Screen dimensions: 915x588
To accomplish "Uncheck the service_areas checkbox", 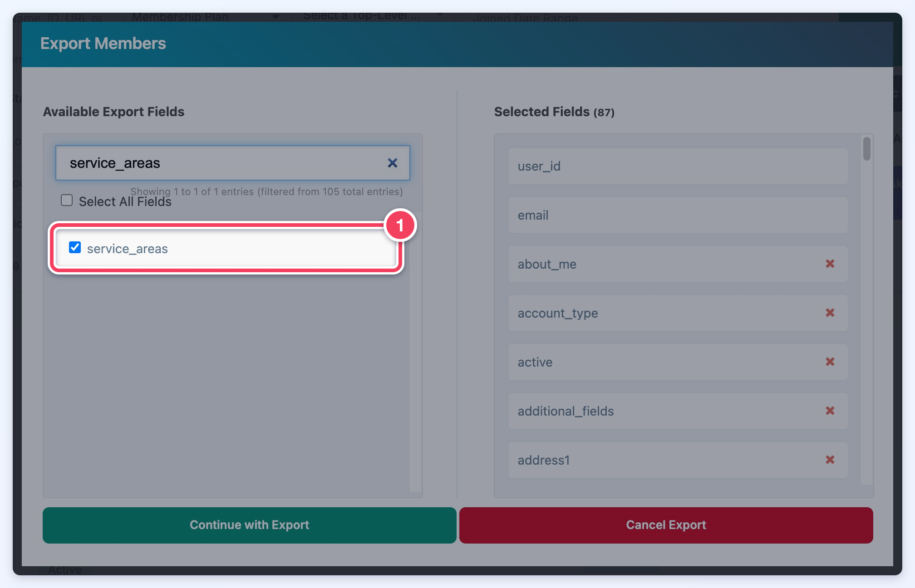I will [75, 247].
